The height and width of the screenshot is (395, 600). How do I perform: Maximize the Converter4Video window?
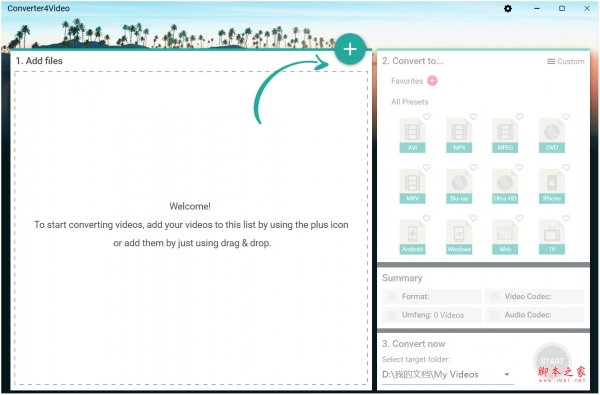click(562, 8)
